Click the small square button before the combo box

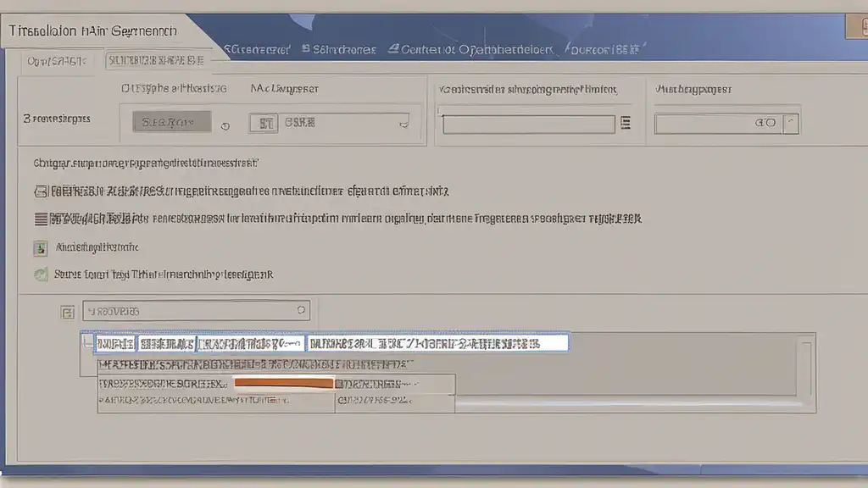[264, 123]
